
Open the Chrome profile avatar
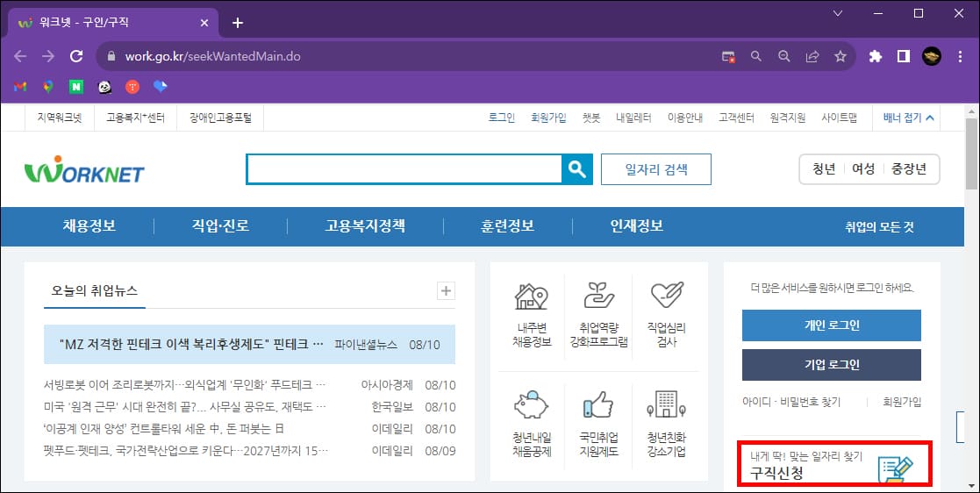point(931,56)
